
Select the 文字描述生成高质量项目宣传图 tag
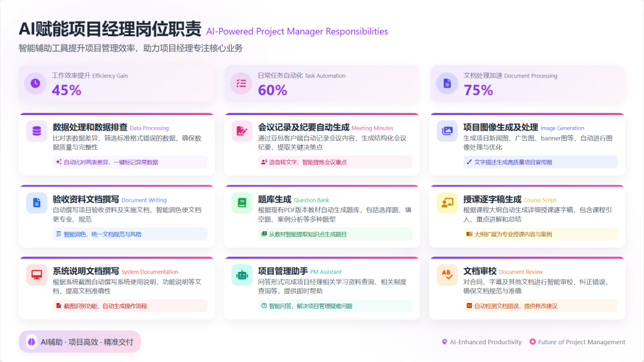pos(509,162)
